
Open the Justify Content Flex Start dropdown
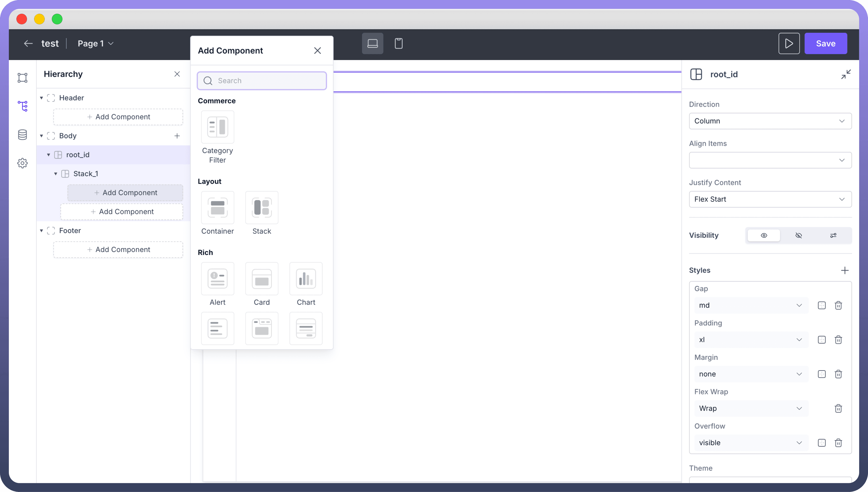(770, 199)
